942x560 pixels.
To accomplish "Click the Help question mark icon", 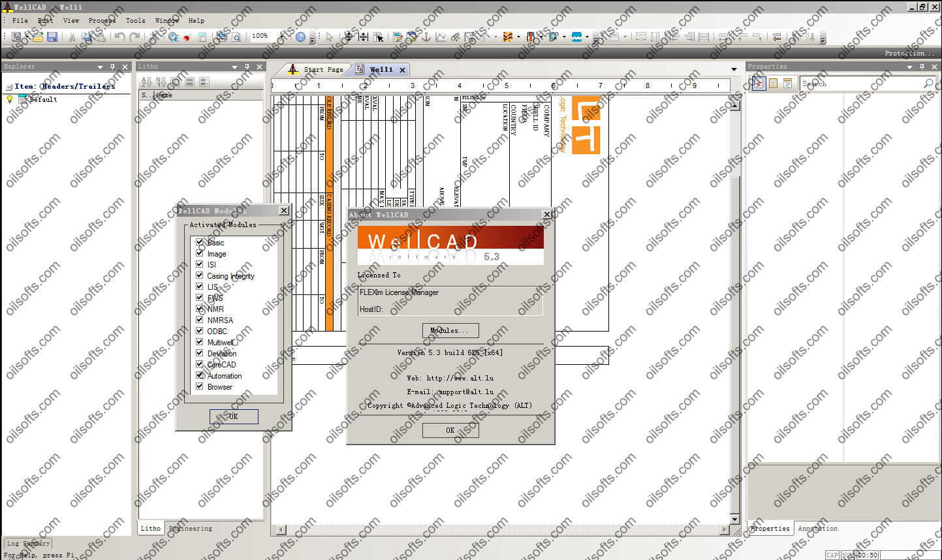I will point(301,37).
